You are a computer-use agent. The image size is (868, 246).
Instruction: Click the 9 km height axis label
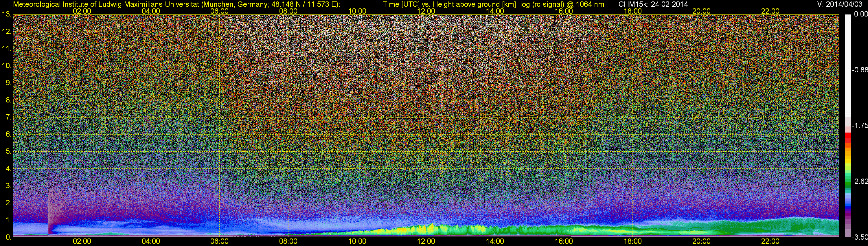8,83
